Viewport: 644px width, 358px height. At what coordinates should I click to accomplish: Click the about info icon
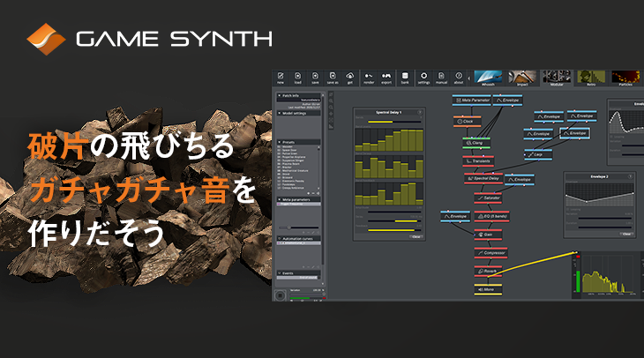[x=459, y=76]
